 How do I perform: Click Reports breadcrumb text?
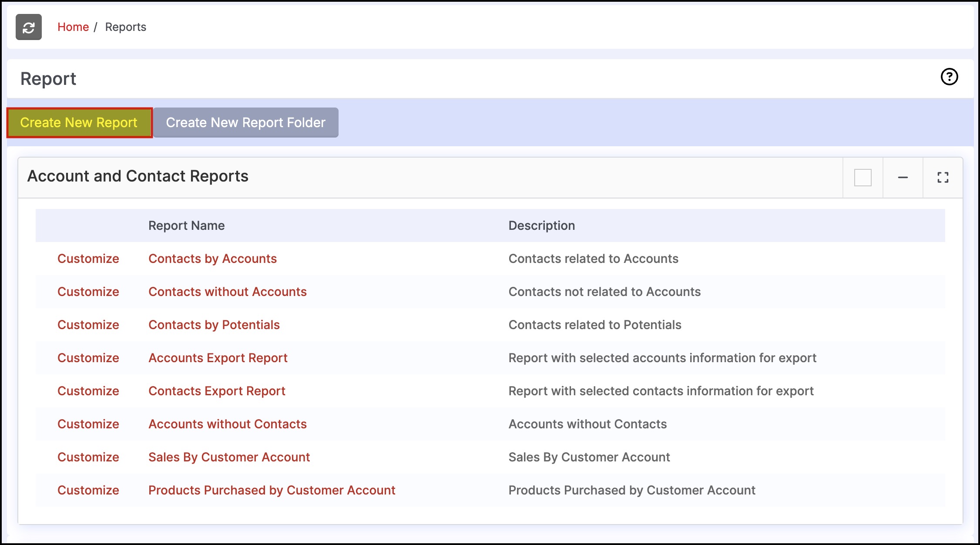point(126,27)
